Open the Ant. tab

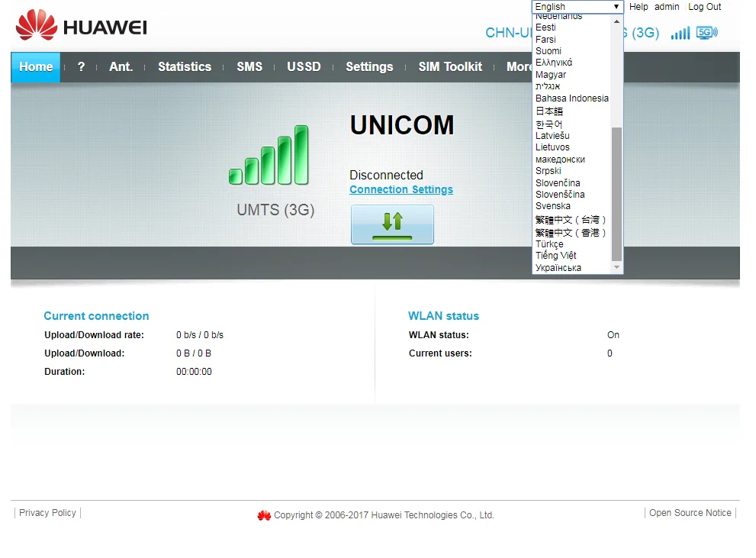[x=121, y=66]
